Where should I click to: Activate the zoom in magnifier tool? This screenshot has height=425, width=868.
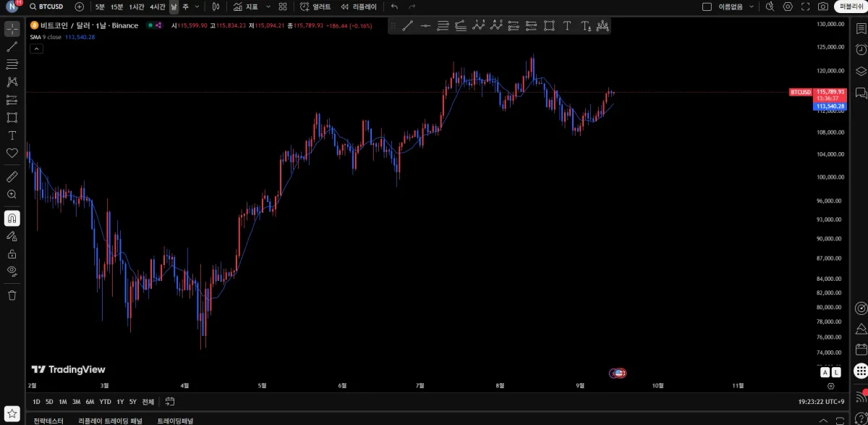[x=12, y=194]
